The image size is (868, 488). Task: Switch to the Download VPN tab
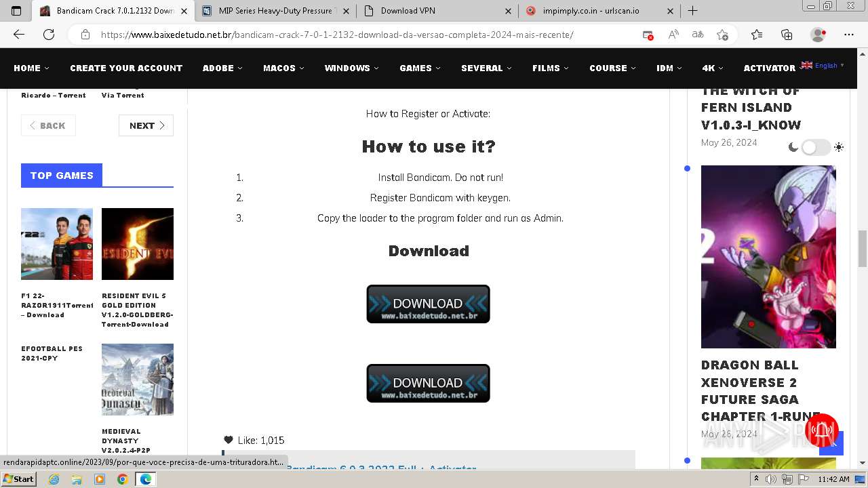[437, 11]
